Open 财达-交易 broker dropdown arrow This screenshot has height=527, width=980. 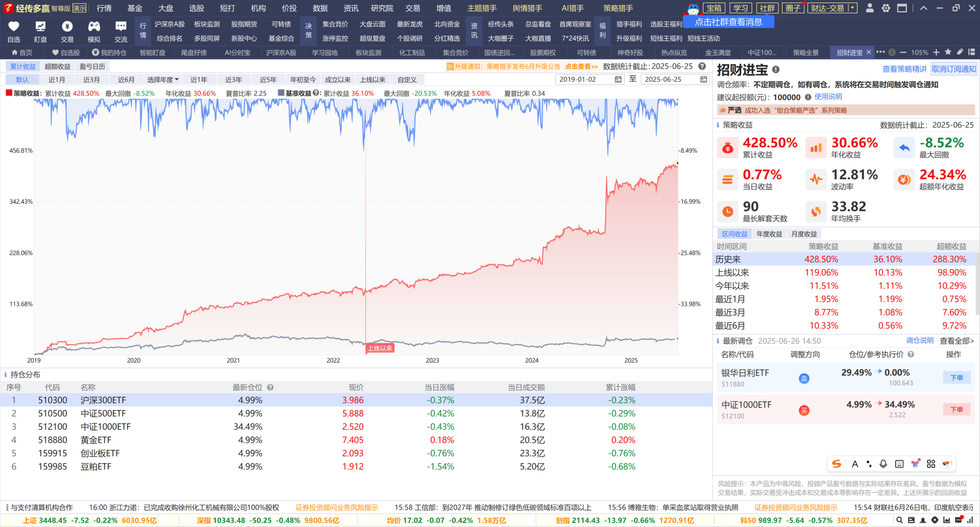pos(851,8)
